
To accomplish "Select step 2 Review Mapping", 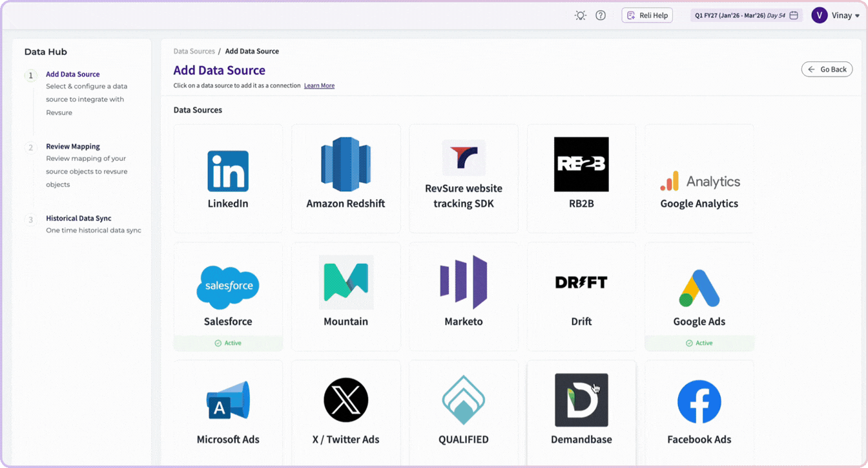I will pyautogui.click(x=73, y=147).
